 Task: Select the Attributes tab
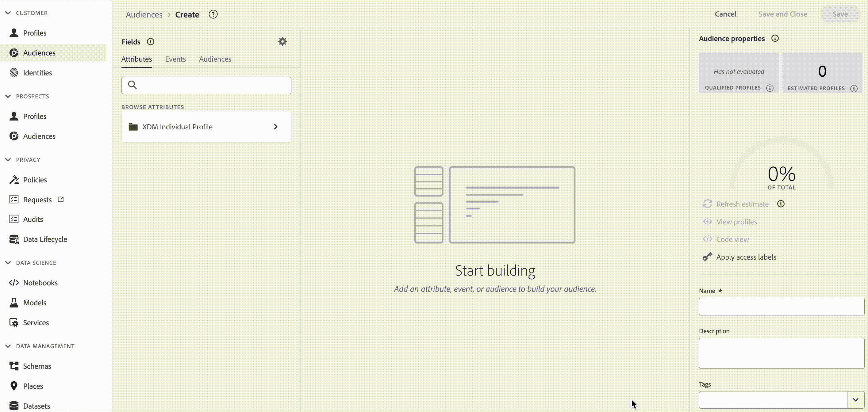[x=136, y=59]
